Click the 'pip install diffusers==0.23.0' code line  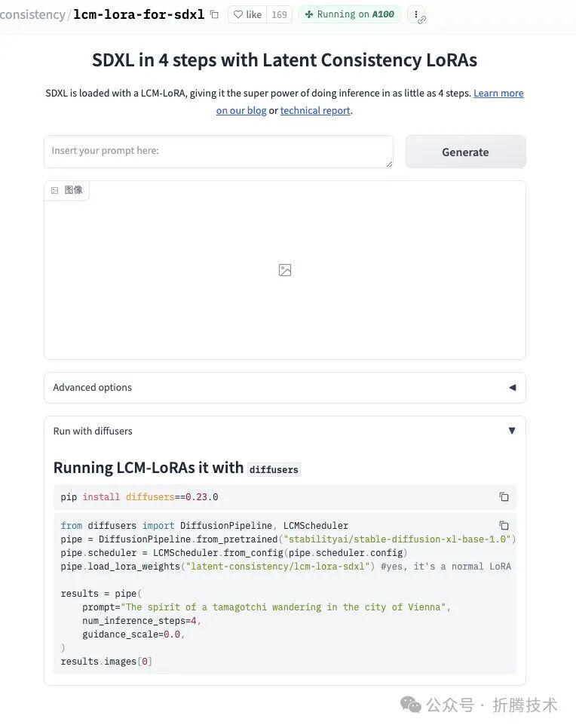pyautogui.click(x=139, y=497)
